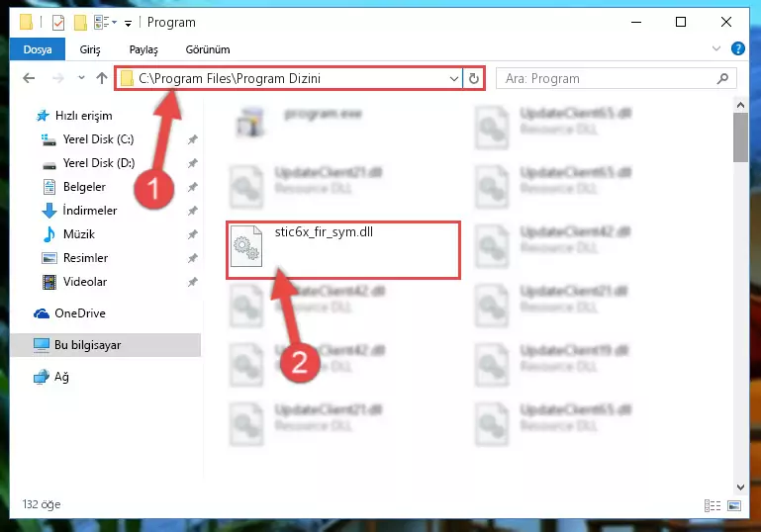Select Hızlı erişim in the navigation pane
This screenshot has width=761, height=532.
coord(84,116)
